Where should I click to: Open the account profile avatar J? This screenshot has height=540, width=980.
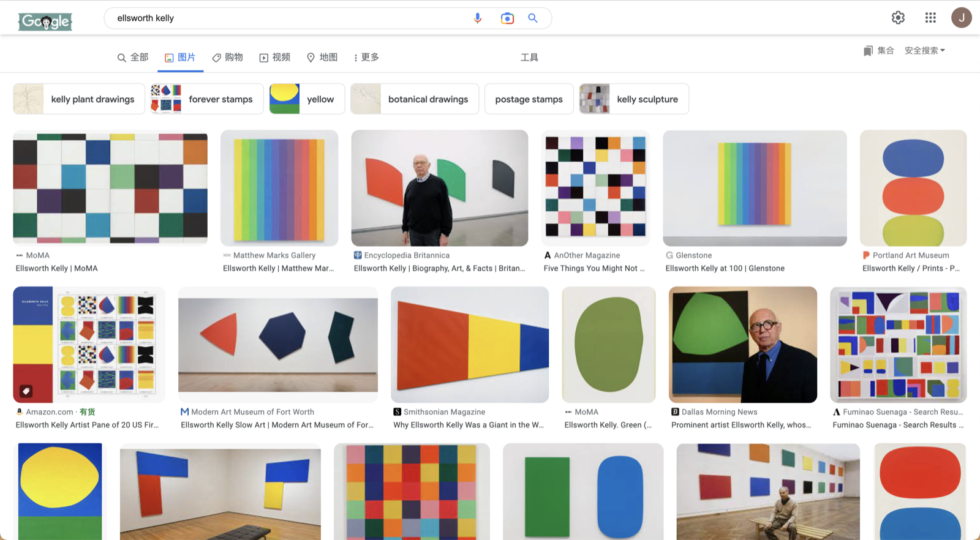pos(961,18)
